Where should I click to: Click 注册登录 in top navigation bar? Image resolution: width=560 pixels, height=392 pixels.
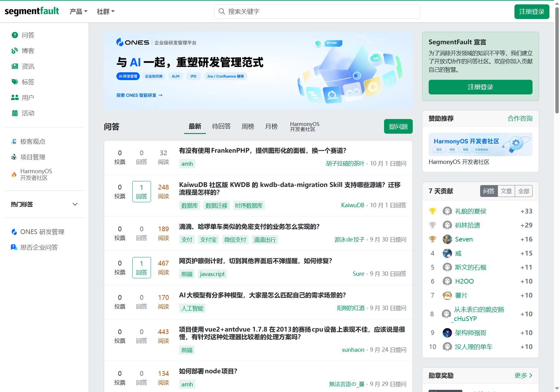[532, 12]
